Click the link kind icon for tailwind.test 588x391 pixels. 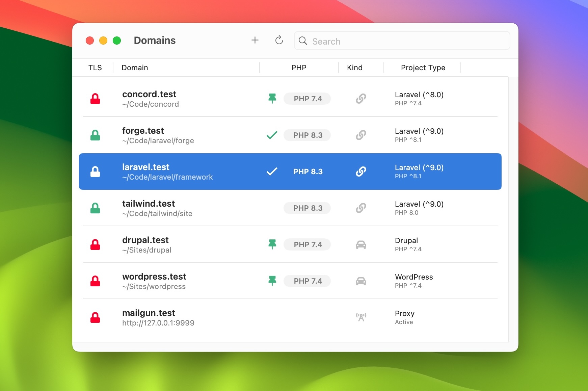point(361,208)
